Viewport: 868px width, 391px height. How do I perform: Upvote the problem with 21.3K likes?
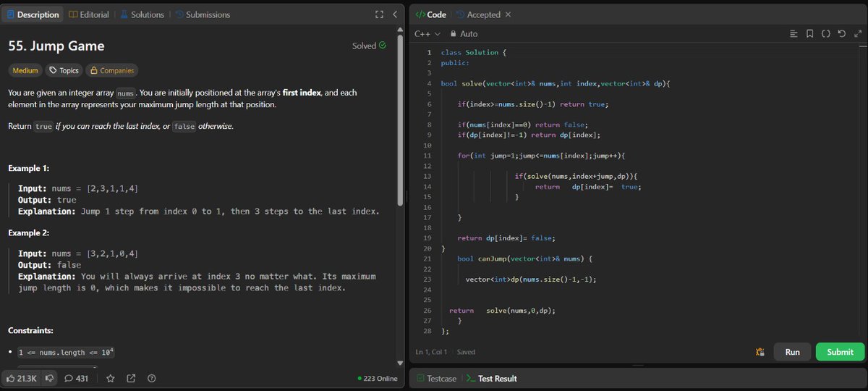[x=21, y=378]
